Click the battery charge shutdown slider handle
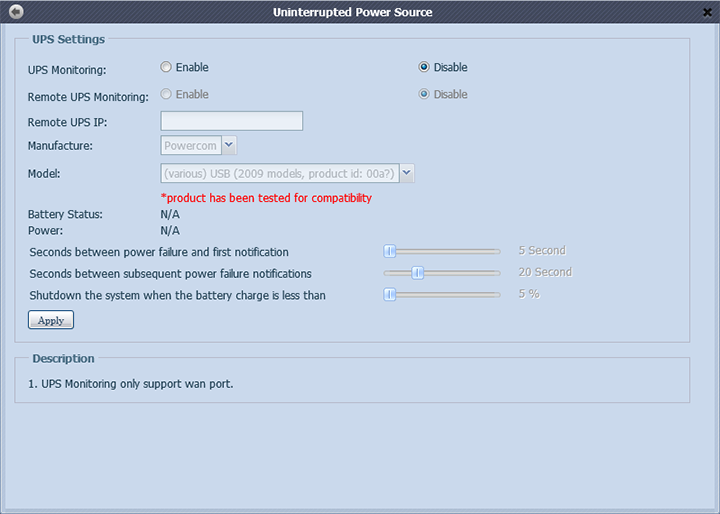The height and width of the screenshot is (514, 720). (x=390, y=295)
